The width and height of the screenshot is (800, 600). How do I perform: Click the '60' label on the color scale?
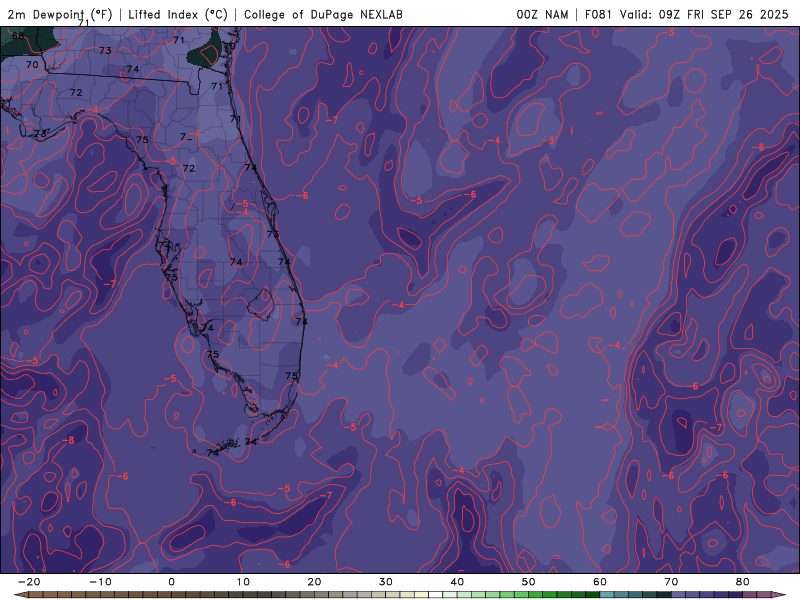pyautogui.click(x=600, y=582)
